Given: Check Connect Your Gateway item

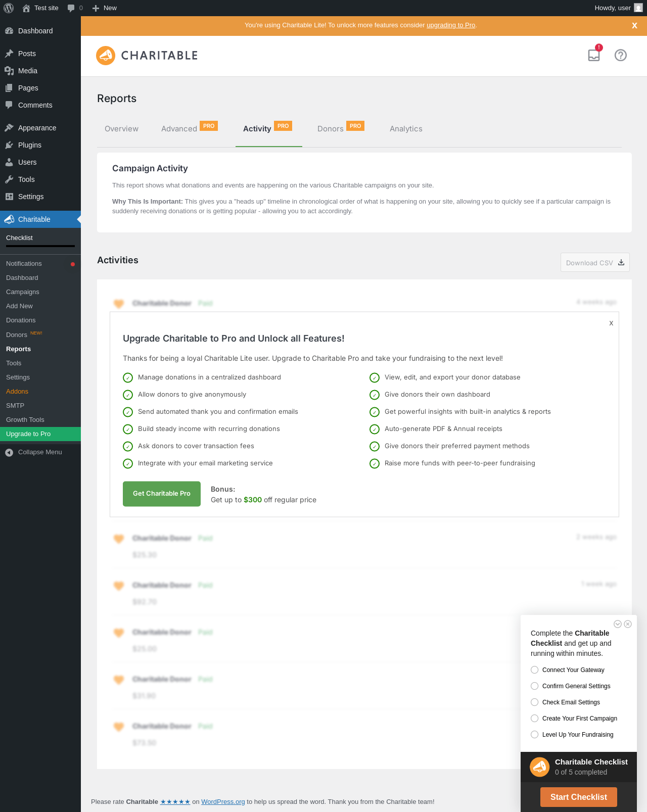Looking at the screenshot, I should coord(534,670).
